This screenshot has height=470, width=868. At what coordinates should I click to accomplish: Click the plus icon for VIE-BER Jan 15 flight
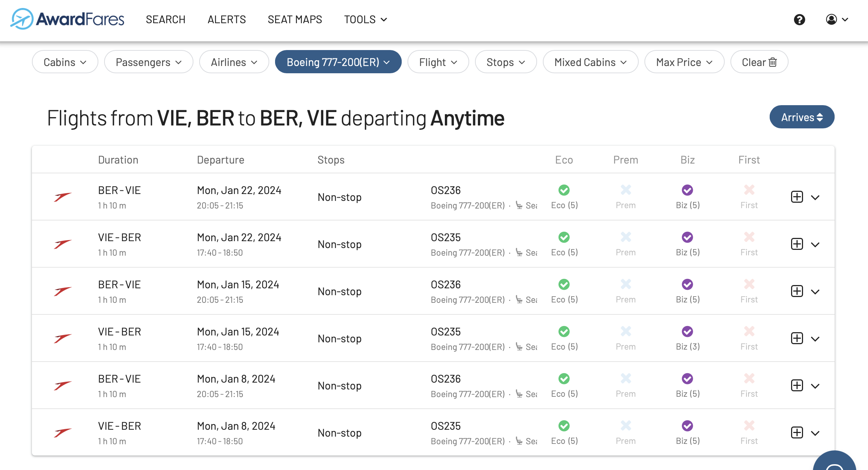797,338
